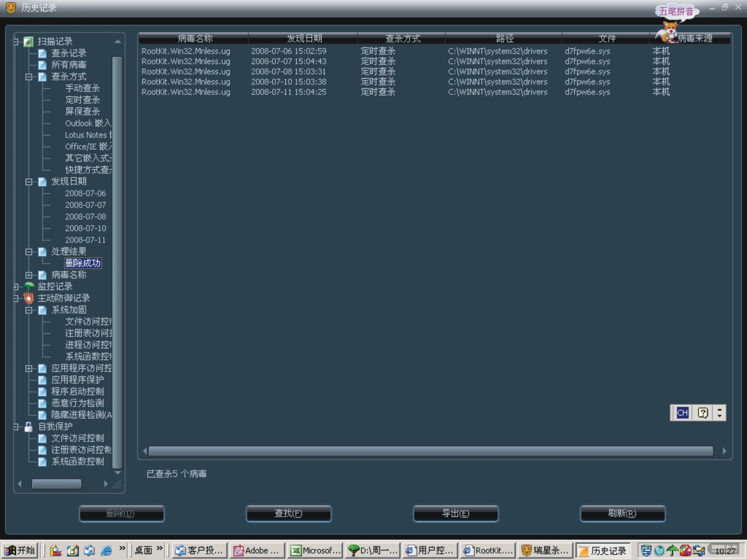Viewport: 747px width, 560px height.
Task: Select the 定时查杀 tree item
Action: tap(82, 100)
